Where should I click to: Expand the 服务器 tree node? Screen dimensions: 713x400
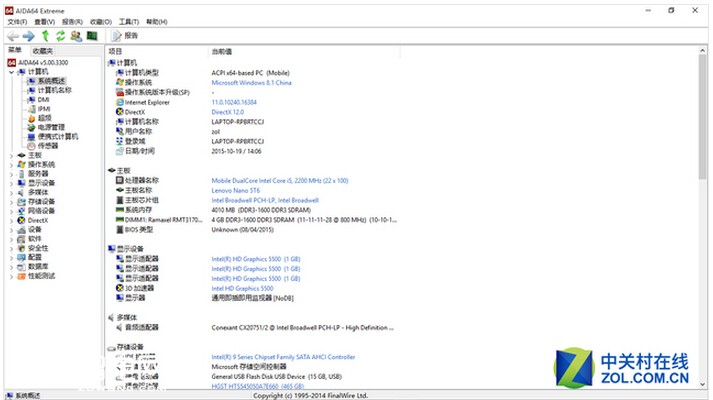tap(11, 174)
